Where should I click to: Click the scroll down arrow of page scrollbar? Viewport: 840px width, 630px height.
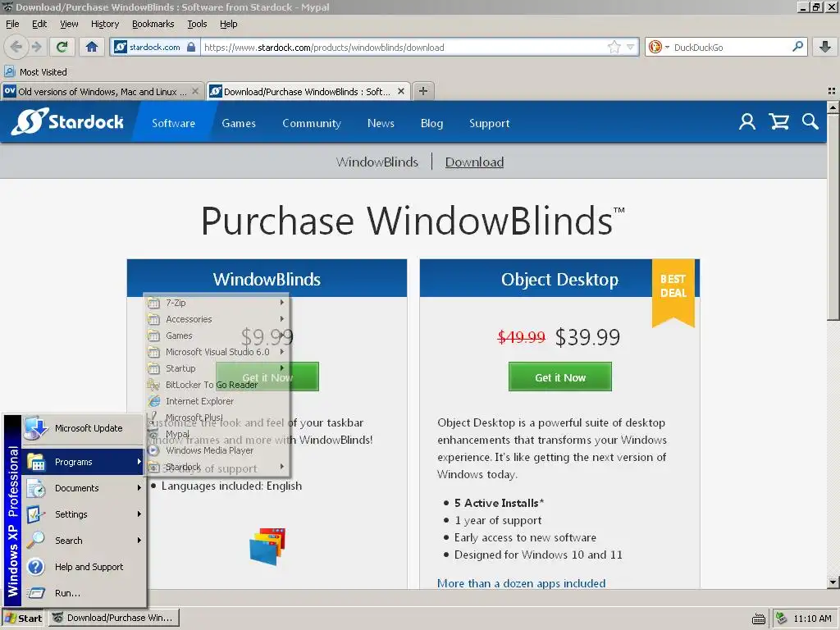point(833,582)
